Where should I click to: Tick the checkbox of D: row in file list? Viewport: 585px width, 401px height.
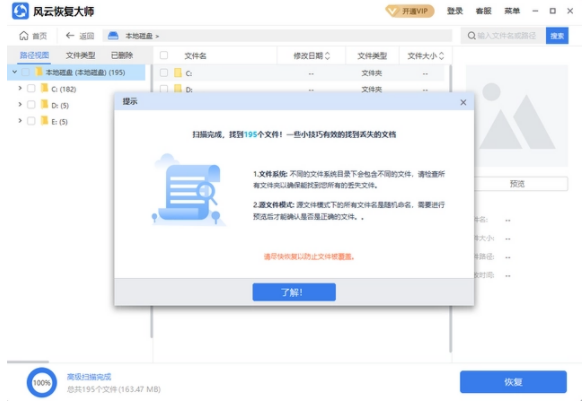164,89
